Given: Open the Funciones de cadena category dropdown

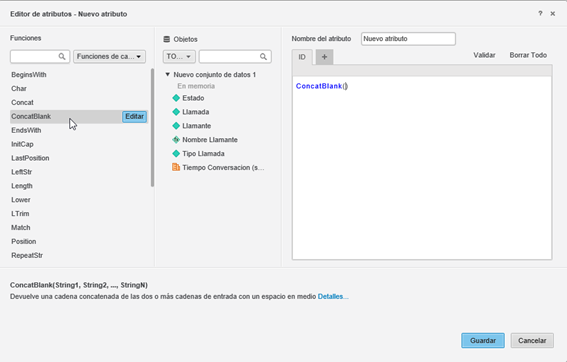Looking at the screenshot, I should 109,56.
